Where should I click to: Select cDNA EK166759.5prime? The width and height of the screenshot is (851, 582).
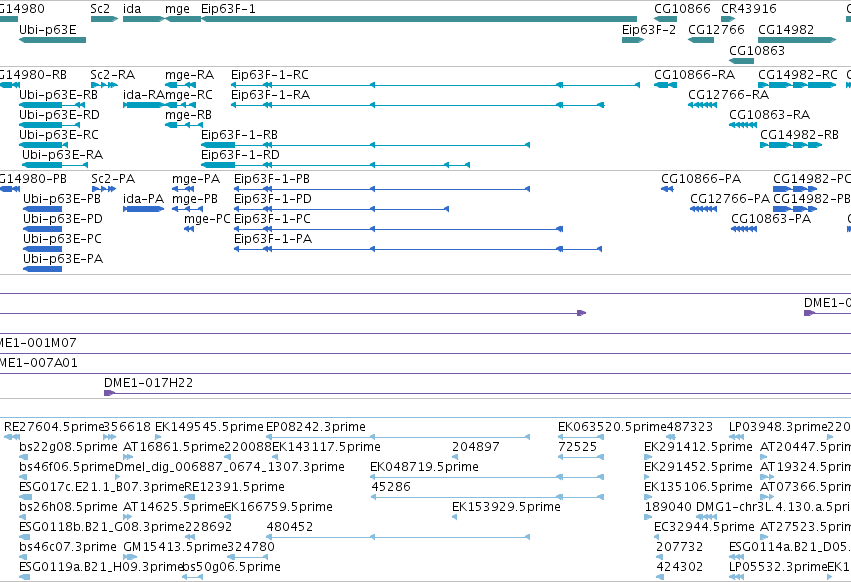click(x=278, y=507)
